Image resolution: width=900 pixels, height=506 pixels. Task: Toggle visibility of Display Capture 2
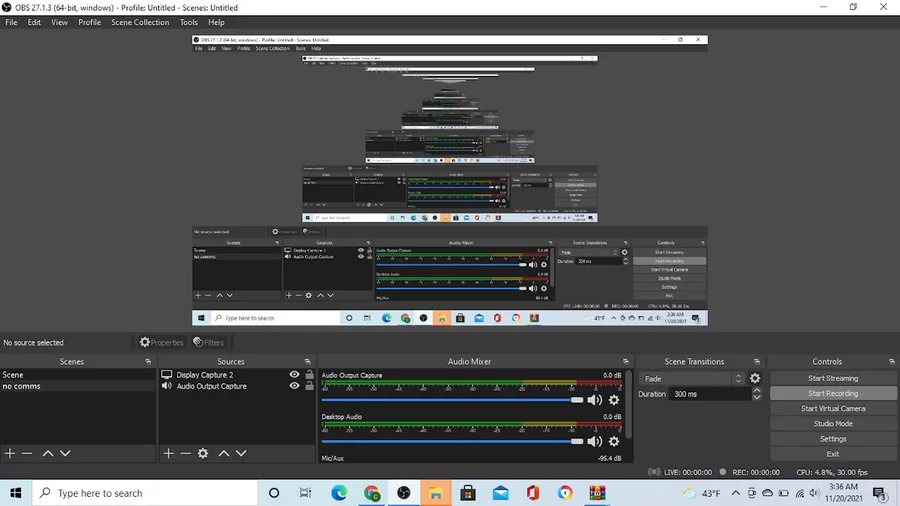click(x=294, y=375)
